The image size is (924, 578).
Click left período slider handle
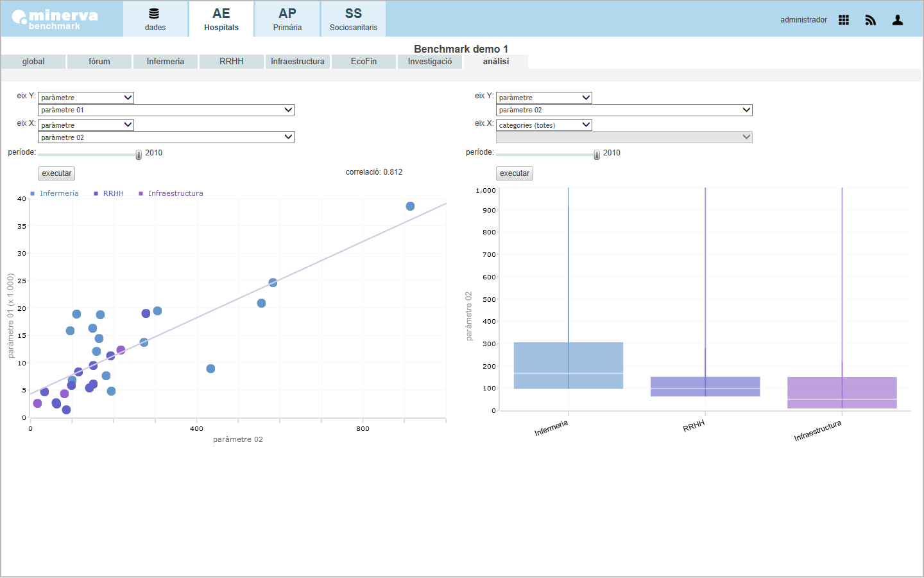(139, 155)
